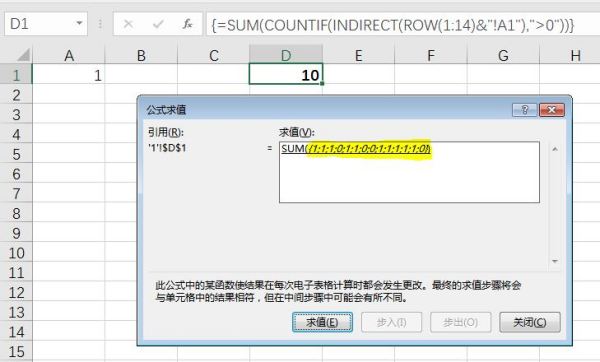
Task: Click the formula bar resize handle dots
Action: coord(100,24)
